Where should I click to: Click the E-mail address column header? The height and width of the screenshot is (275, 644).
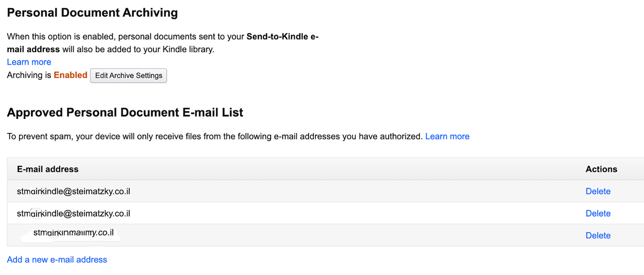[47, 169]
